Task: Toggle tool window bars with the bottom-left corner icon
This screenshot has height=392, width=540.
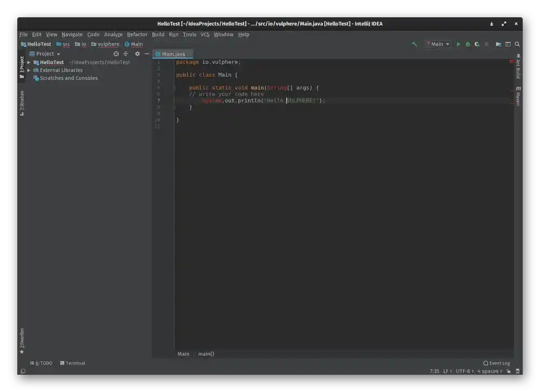Action: (23, 371)
